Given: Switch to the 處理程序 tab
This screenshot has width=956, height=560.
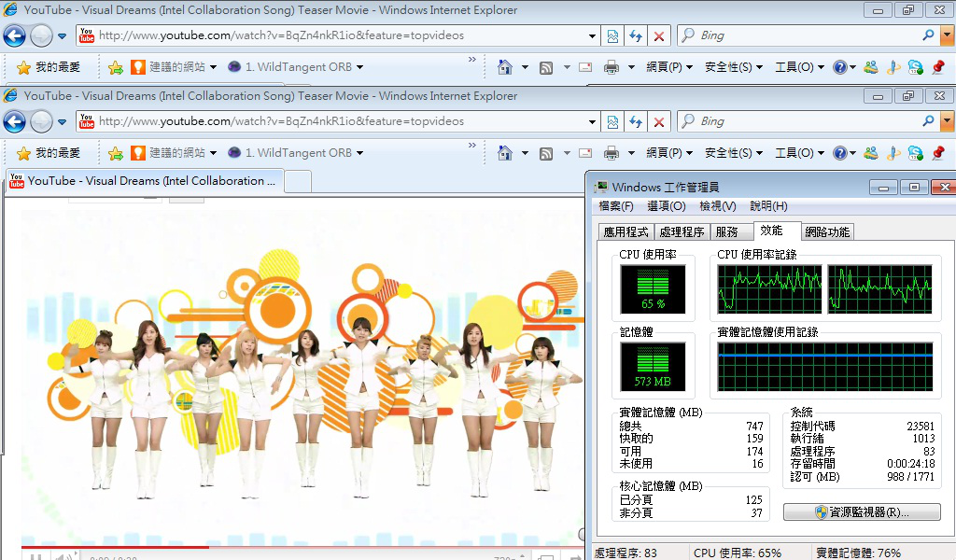Looking at the screenshot, I should (x=682, y=232).
